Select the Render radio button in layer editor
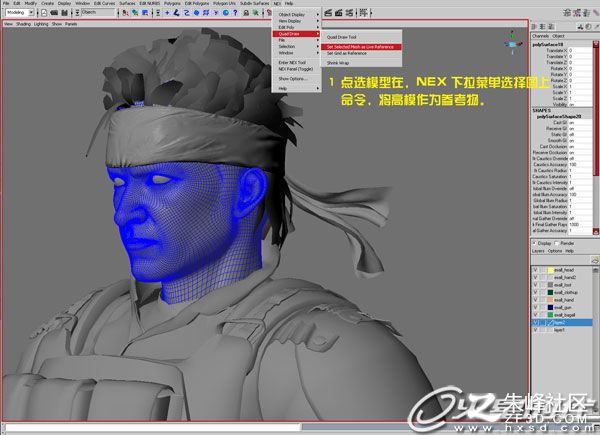 [x=557, y=243]
